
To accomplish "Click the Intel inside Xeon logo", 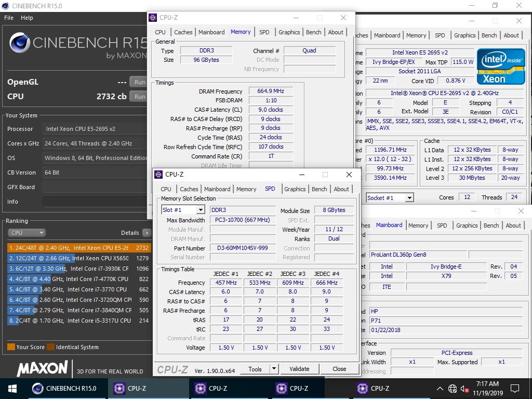I will (x=501, y=66).
